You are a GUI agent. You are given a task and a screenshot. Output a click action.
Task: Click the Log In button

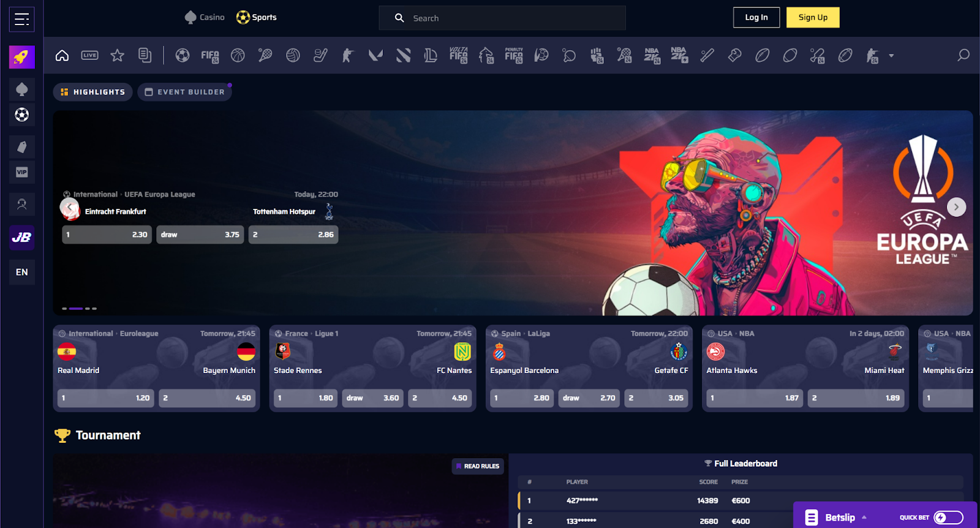point(756,17)
